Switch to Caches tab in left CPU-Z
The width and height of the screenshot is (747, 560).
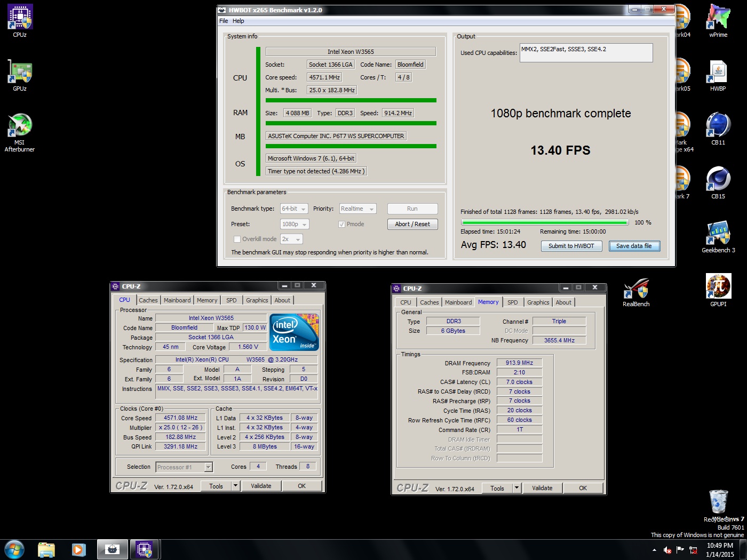[148, 300]
